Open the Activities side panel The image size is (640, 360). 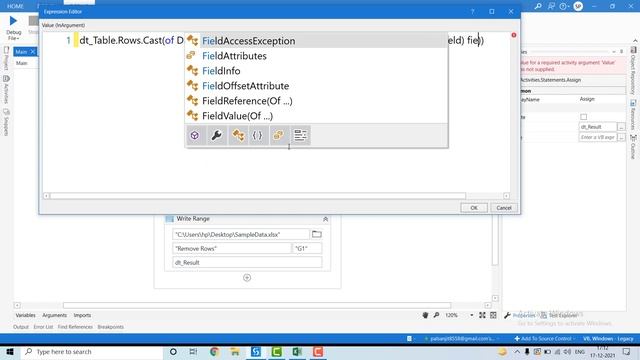(6, 90)
